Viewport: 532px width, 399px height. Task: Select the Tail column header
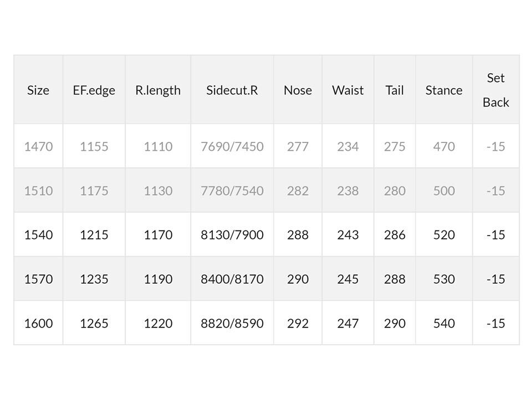click(395, 90)
